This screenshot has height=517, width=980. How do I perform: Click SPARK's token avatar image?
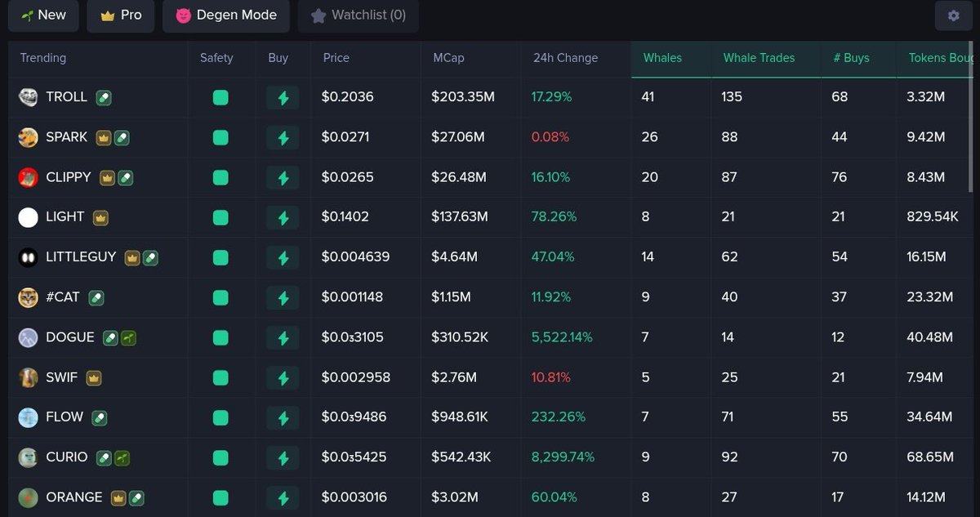point(28,137)
